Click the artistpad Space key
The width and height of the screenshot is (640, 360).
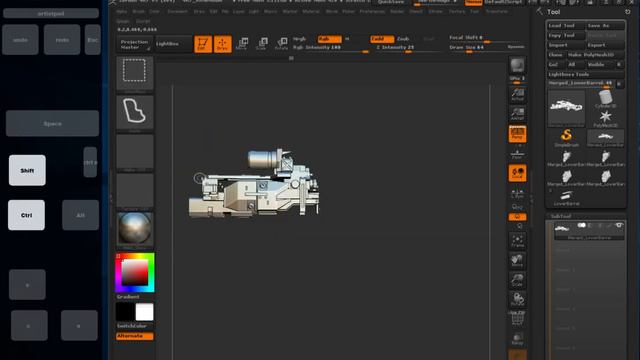point(52,123)
